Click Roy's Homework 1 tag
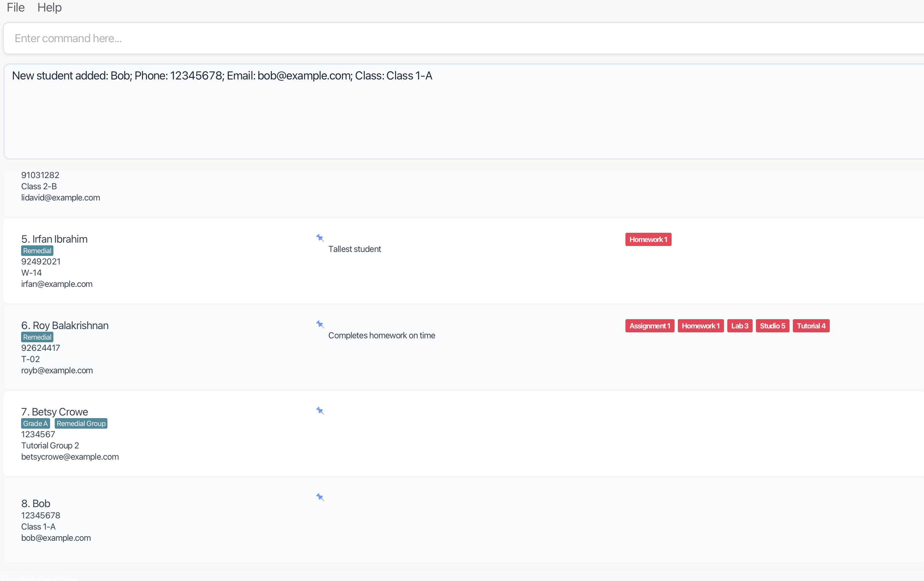This screenshot has width=924, height=581. [701, 326]
